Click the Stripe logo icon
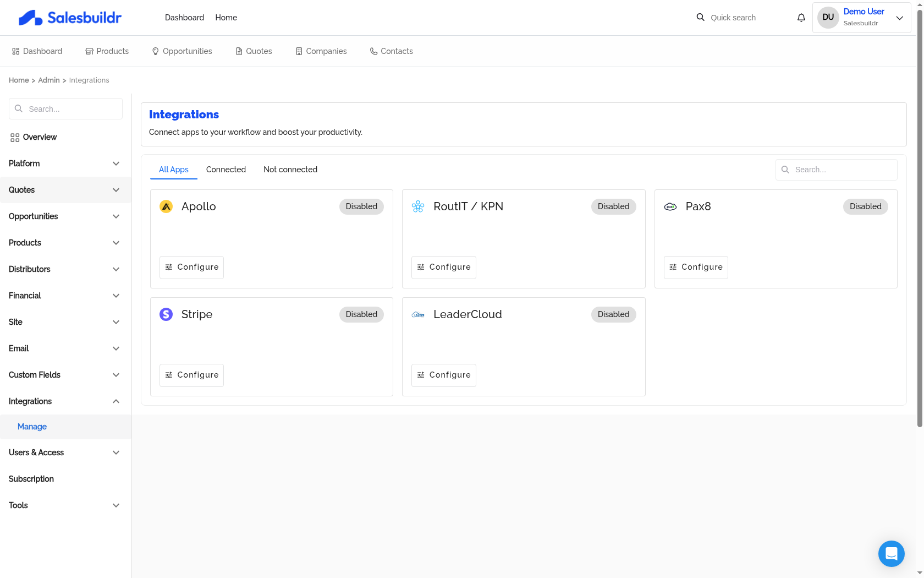Image resolution: width=924 pixels, height=578 pixels. point(166,314)
